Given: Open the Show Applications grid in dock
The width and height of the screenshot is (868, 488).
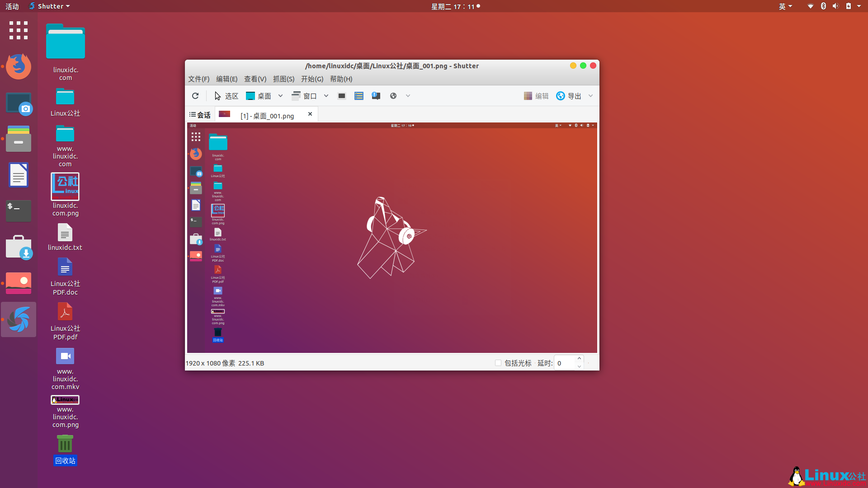Looking at the screenshot, I should coord(19,30).
